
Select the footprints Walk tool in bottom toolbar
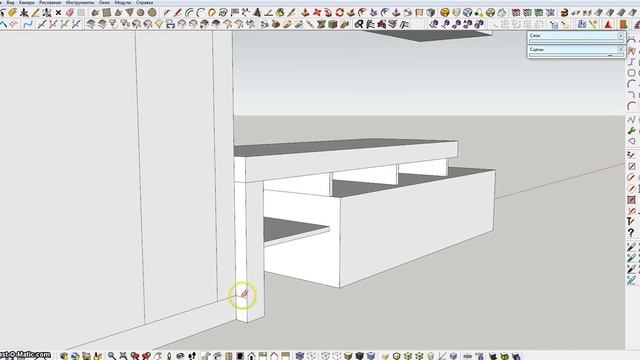[192, 356]
